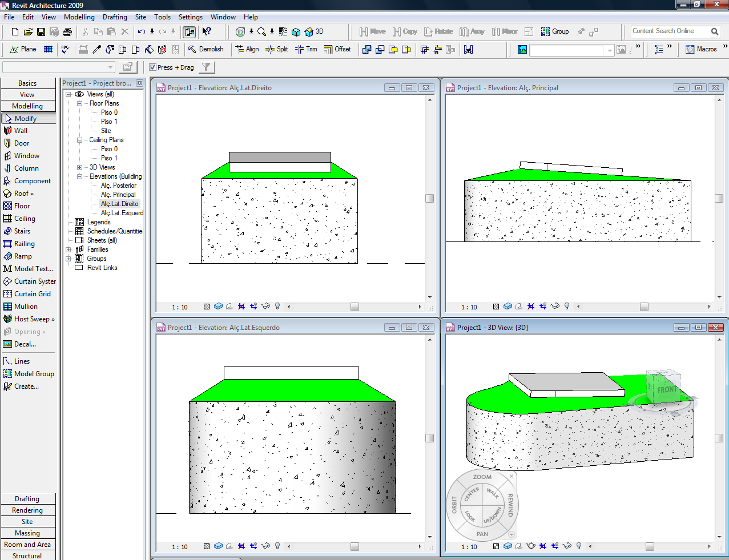Click the Content Search Online field

(669, 31)
